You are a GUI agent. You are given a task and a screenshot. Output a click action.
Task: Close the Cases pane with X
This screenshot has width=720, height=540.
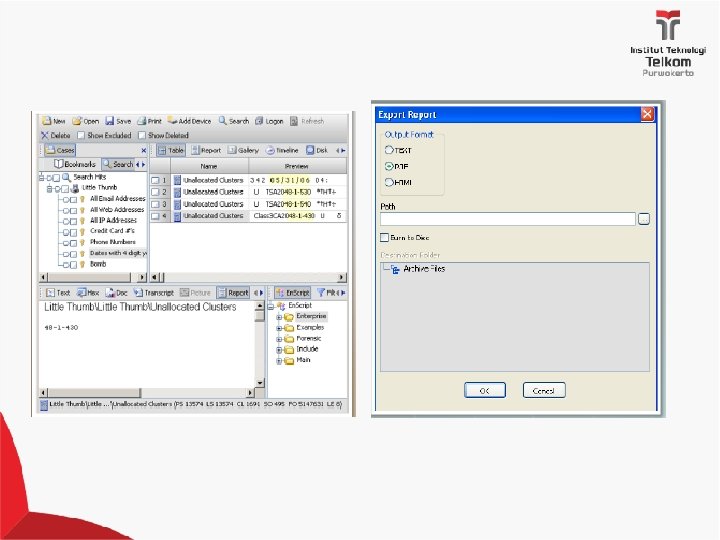coord(143,150)
